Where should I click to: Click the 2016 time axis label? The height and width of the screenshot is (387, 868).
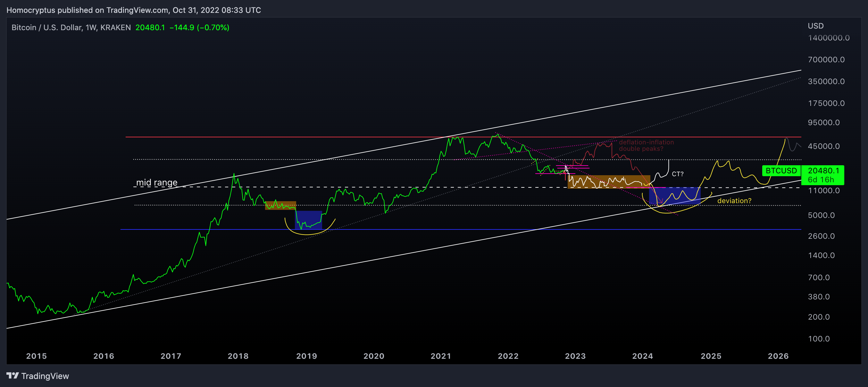pyautogui.click(x=104, y=356)
